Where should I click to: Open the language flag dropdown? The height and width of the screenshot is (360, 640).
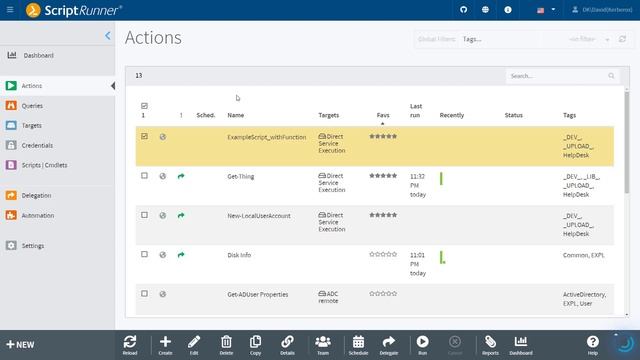(546, 10)
